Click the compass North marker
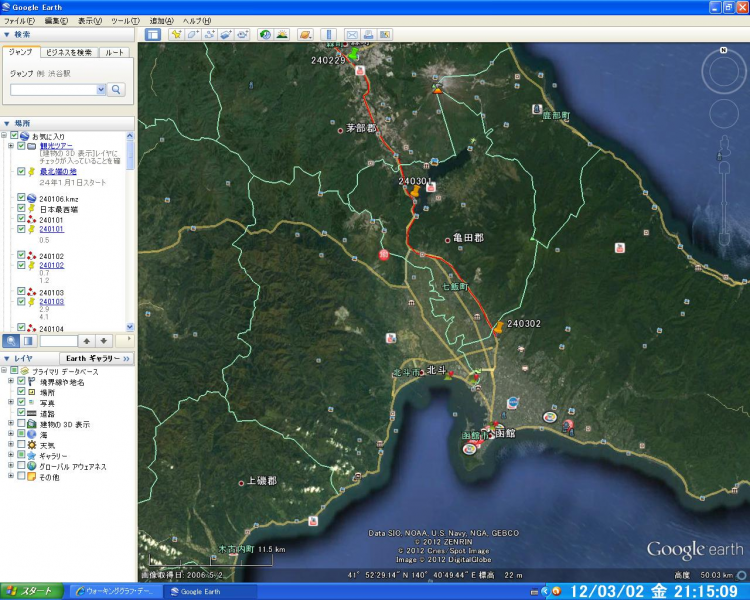Image resolution: width=750 pixels, height=600 pixels. [x=724, y=50]
